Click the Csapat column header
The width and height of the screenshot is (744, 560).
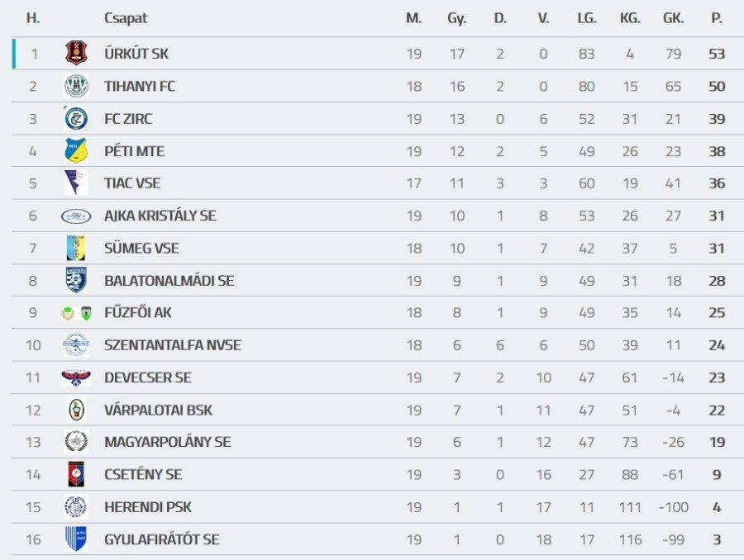(x=126, y=18)
